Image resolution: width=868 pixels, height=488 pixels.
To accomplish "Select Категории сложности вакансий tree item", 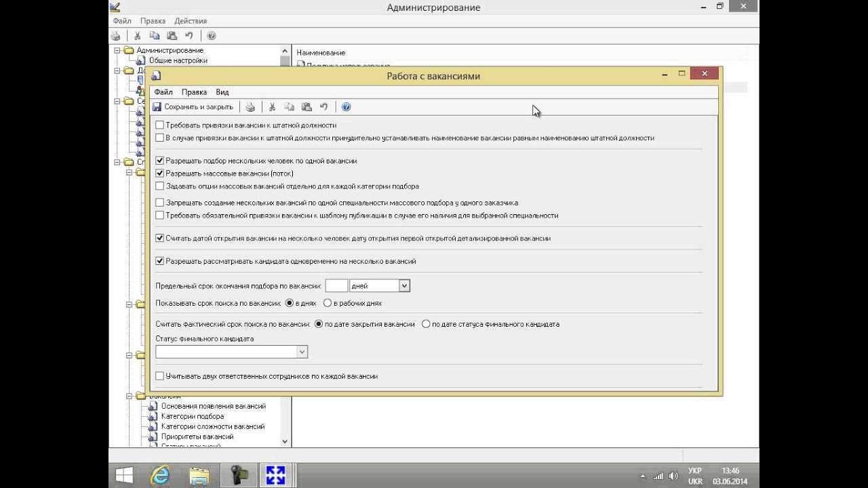I will [x=213, y=426].
